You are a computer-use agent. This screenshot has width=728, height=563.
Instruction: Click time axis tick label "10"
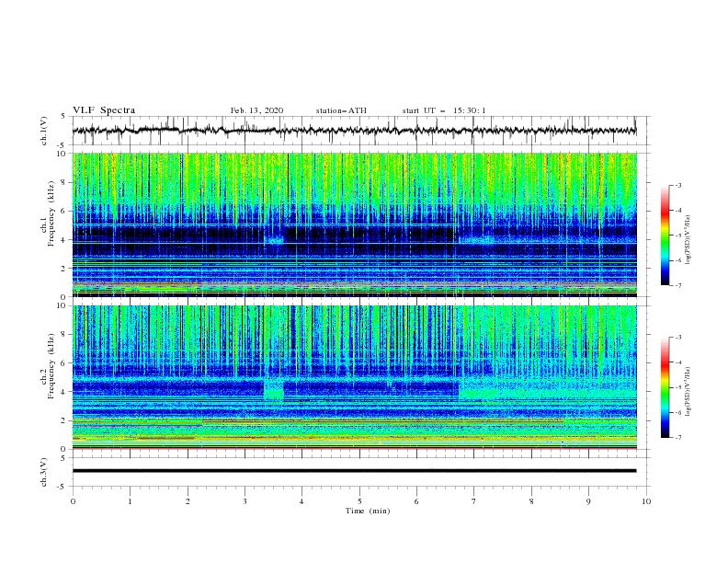click(646, 501)
